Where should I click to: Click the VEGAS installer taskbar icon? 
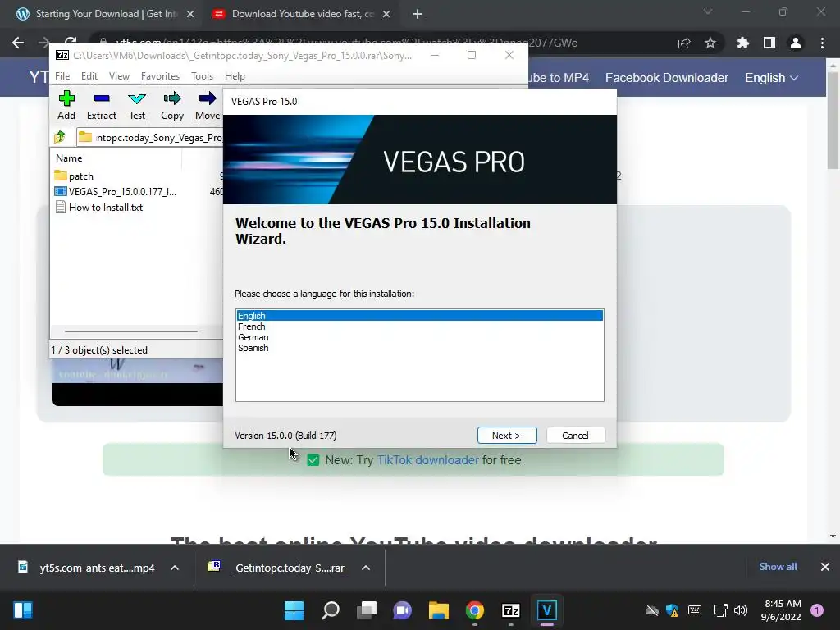[x=546, y=610]
